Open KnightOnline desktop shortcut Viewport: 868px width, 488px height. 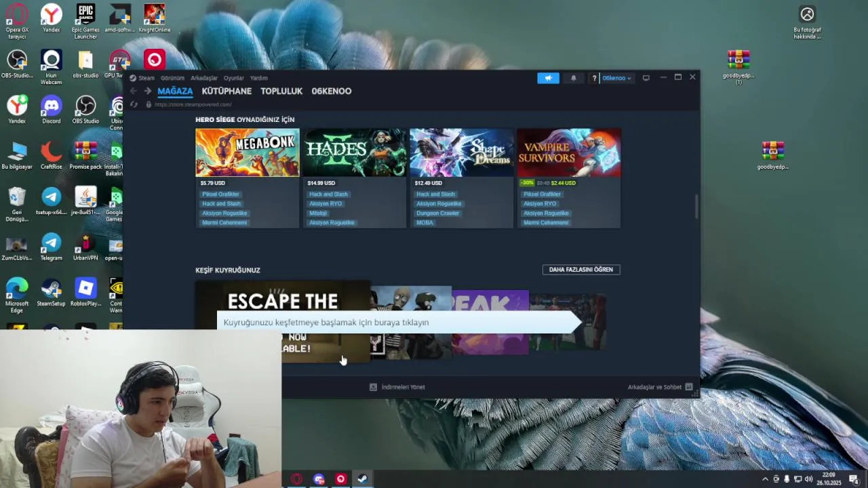pyautogui.click(x=155, y=18)
